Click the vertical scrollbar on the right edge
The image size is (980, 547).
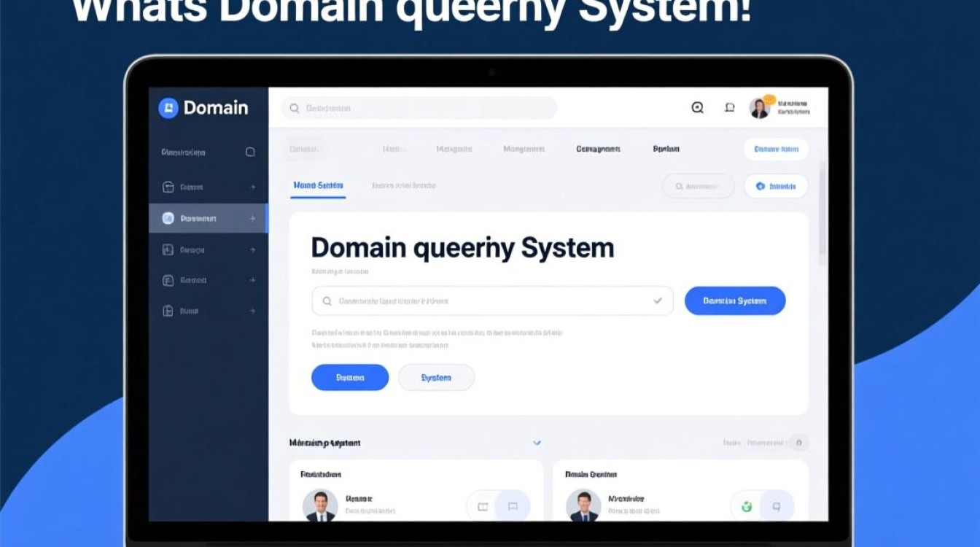(x=822, y=212)
